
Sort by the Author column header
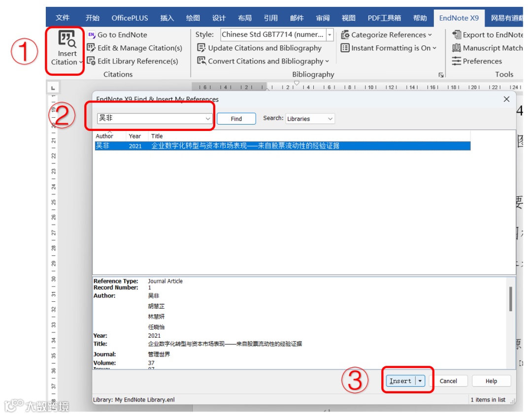point(110,136)
